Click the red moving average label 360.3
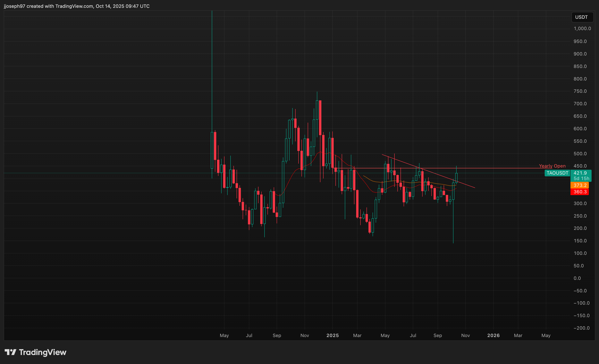This screenshot has height=364, width=599. point(580,192)
